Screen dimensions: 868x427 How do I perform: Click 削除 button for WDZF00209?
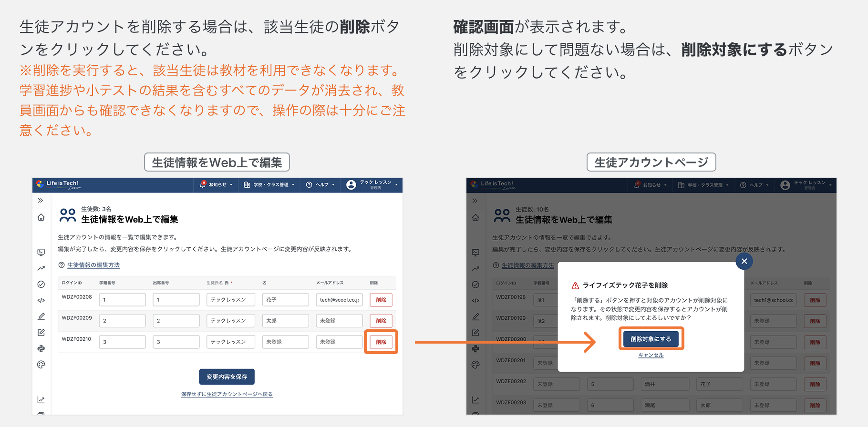click(x=381, y=321)
